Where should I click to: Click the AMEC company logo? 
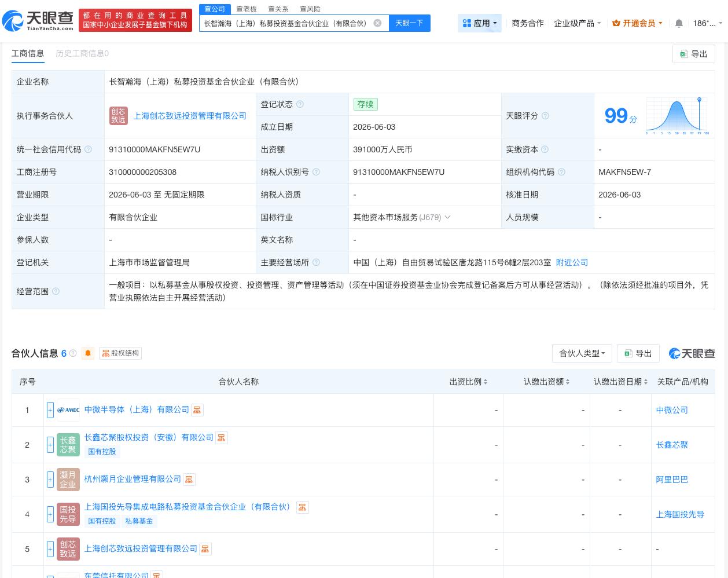[x=68, y=410]
